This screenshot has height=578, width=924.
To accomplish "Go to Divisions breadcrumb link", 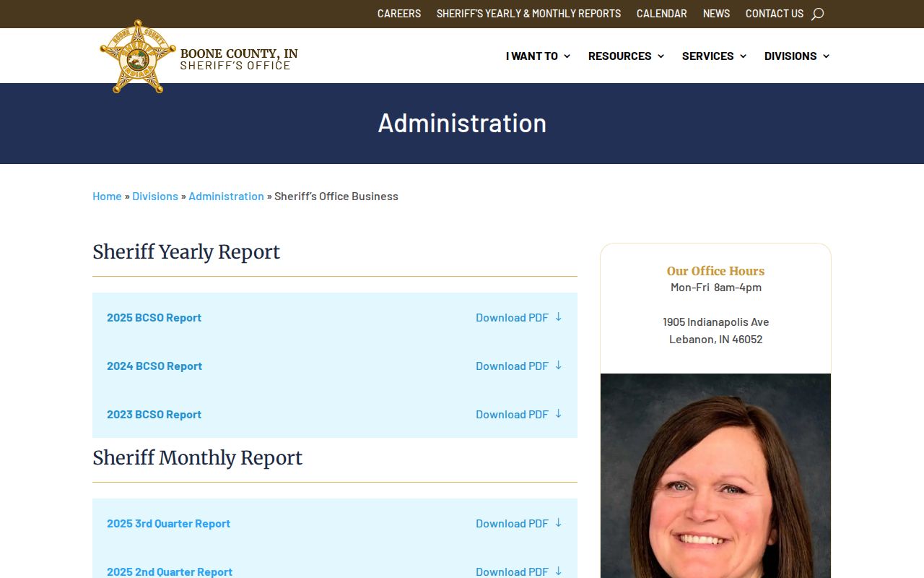I will click(155, 196).
